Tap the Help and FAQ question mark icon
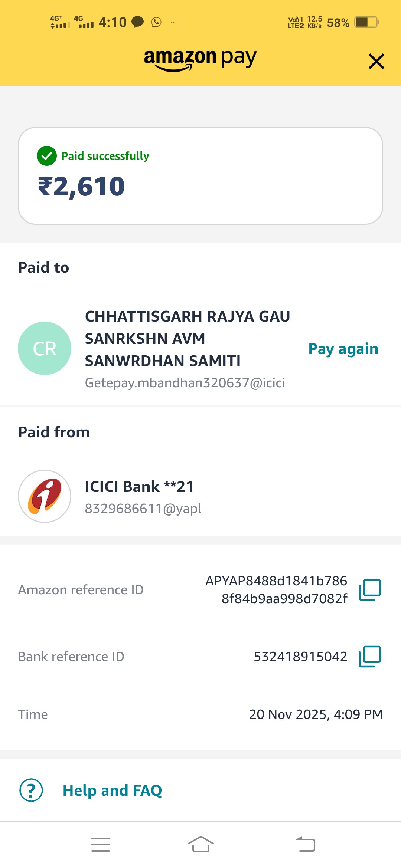Screen dimensions: 401x868 click(31, 790)
